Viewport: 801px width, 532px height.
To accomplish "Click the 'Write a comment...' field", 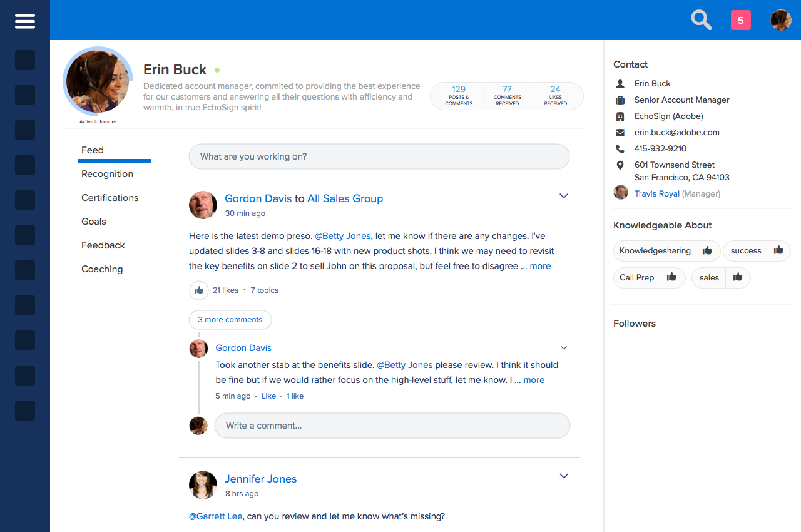I will [392, 426].
